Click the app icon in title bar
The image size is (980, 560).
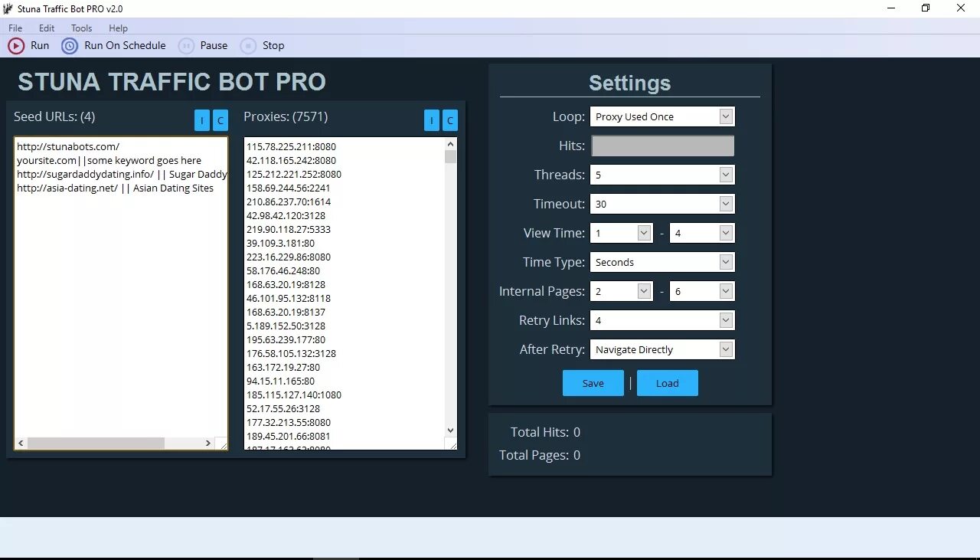coord(9,9)
